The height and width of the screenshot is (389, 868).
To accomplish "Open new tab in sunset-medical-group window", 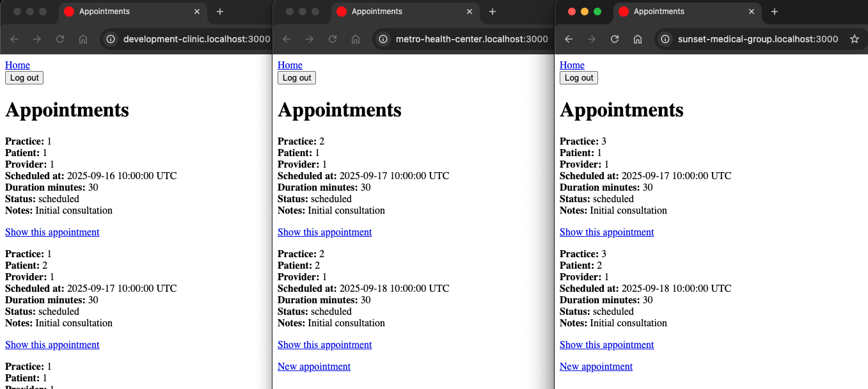I will coord(775,12).
